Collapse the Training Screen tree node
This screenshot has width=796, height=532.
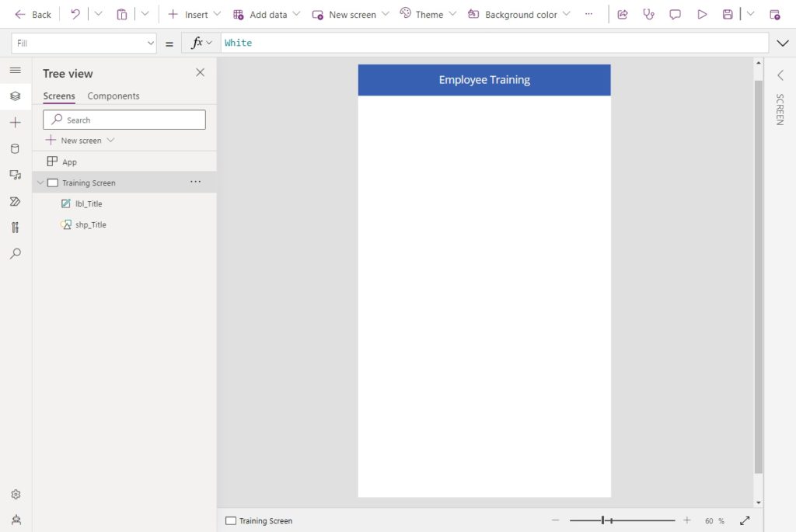[40, 183]
